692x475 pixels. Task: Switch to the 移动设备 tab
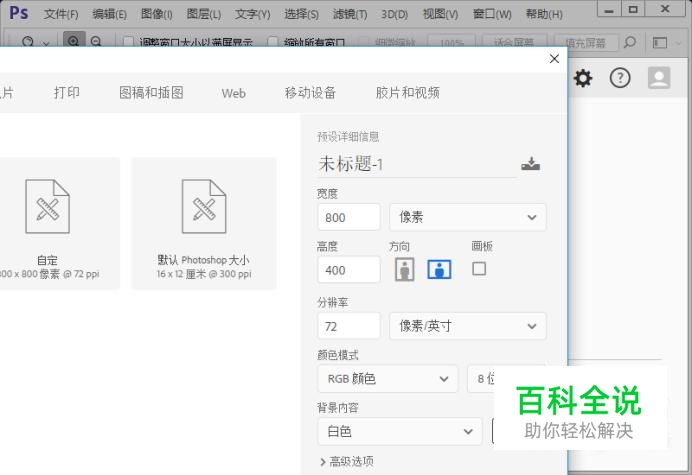pos(310,92)
